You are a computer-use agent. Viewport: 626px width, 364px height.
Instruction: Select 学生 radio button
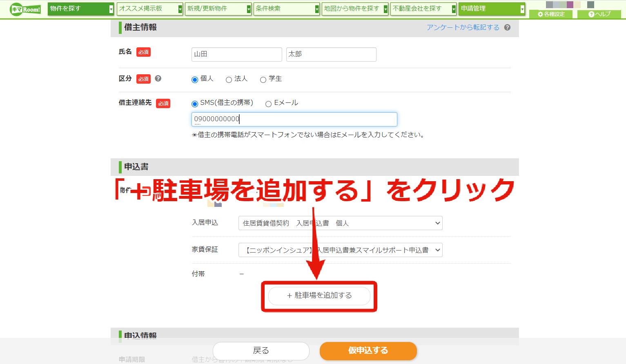click(x=263, y=80)
